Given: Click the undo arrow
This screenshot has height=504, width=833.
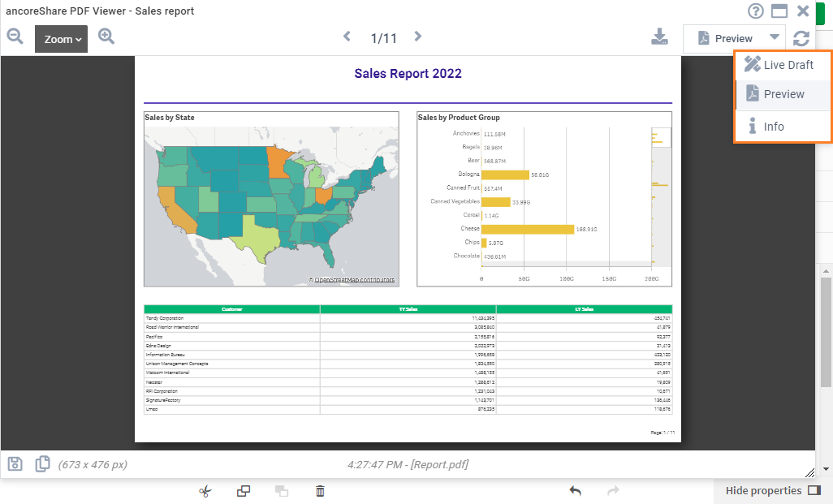Looking at the screenshot, I should point(576,491).
